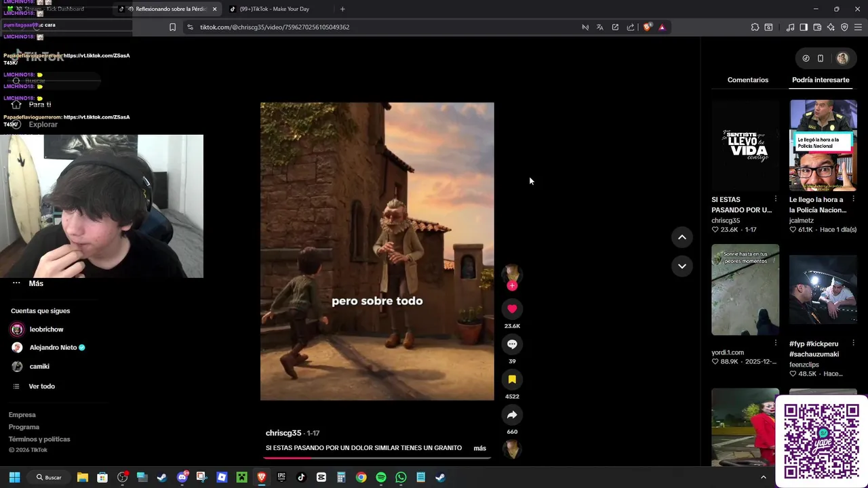868x488 pixels.
Task: Open Discord from the taskbar
Action: pos(182,477)
